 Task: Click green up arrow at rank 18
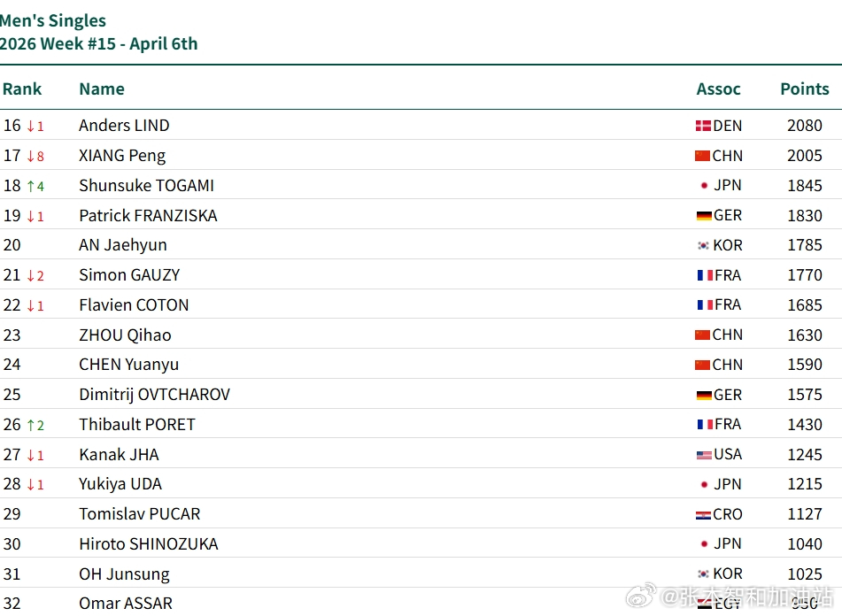click(x=30, y=186)
